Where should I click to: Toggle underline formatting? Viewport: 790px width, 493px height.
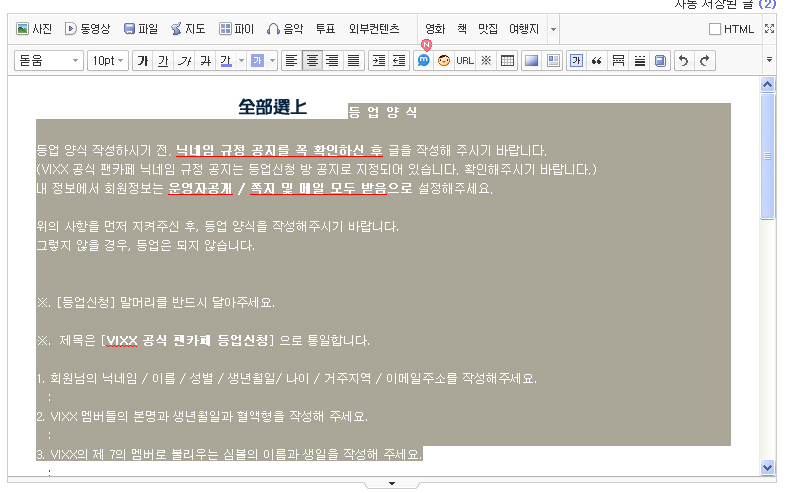[x=163, y=61]
